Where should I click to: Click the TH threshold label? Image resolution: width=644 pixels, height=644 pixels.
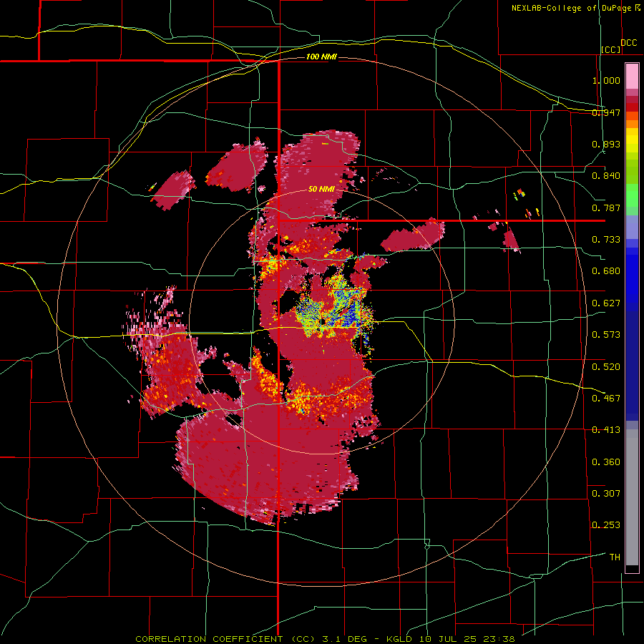pos(615,557)
